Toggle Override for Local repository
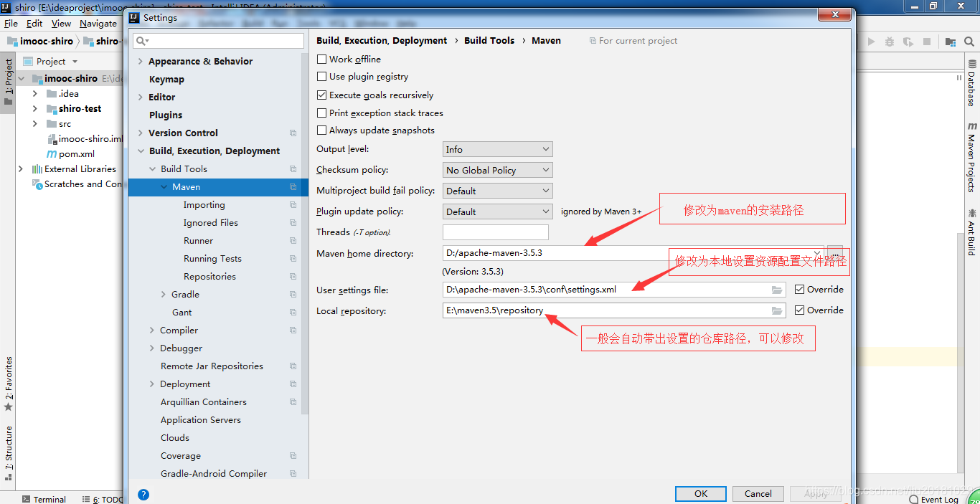980x504 pixels. (799, 310)
